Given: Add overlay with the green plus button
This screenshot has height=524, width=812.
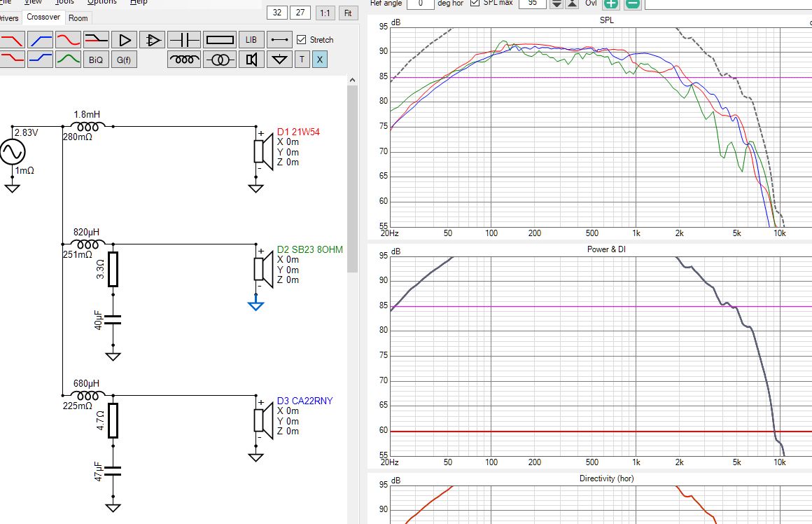Looking at the screenshot, I should click(x=611, y=4).
